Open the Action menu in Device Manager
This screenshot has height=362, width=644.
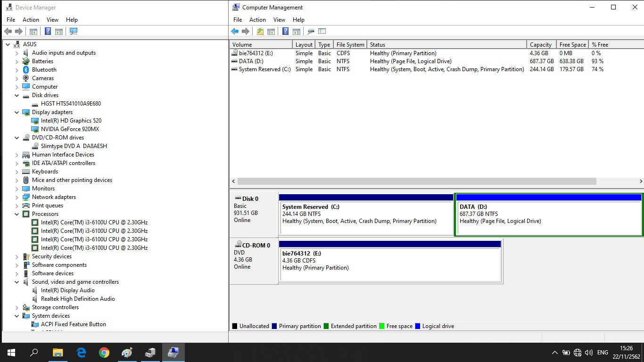31,20
